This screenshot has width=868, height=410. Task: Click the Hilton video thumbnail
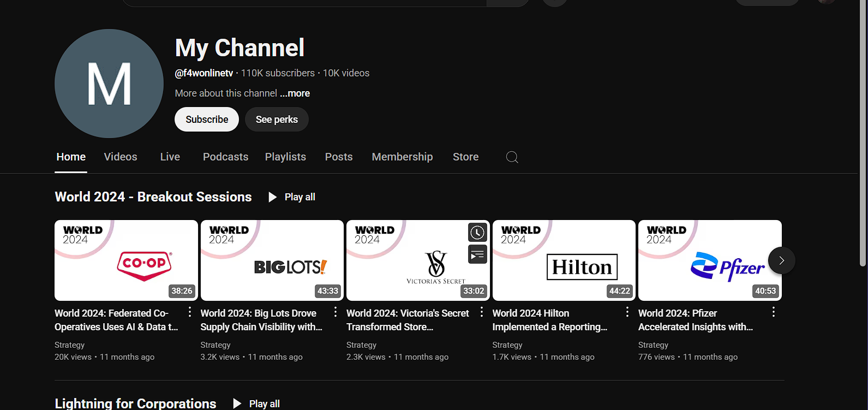click(564, 260)
